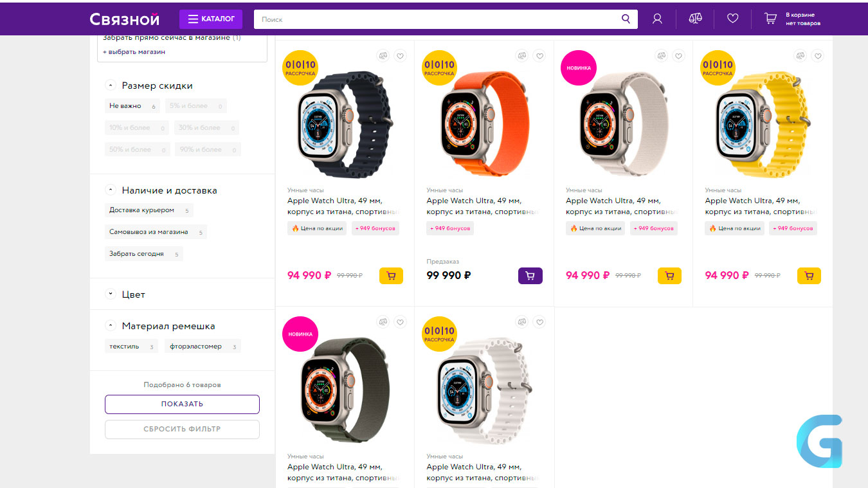Add the yellow strap watch to comparison
This screenshot has width=868, height=488.
800,56
